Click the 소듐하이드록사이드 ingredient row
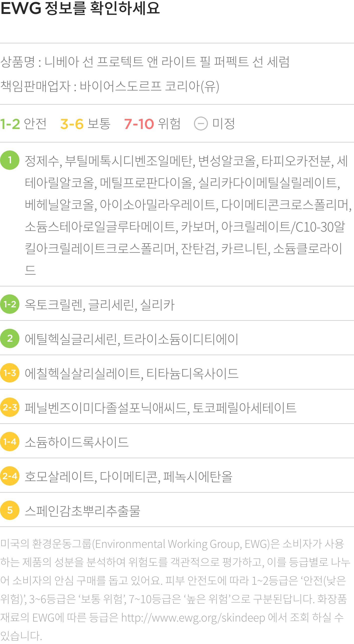354x644 pixels. 177,442
